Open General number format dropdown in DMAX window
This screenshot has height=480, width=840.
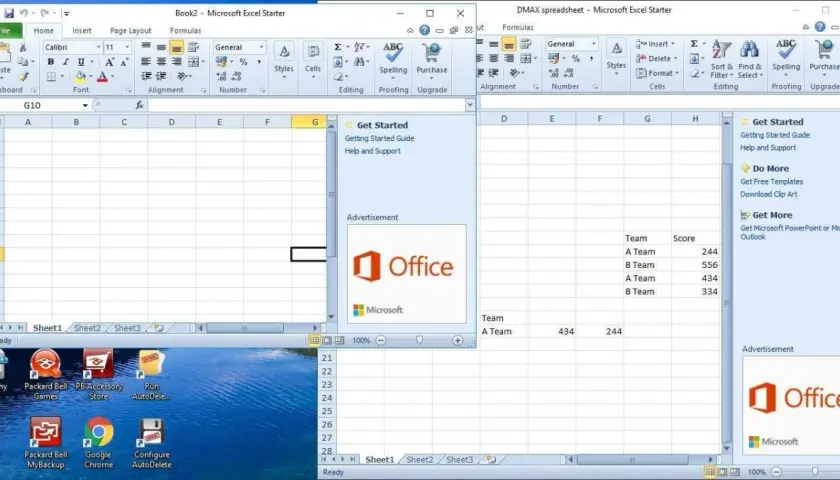point(594,43)
